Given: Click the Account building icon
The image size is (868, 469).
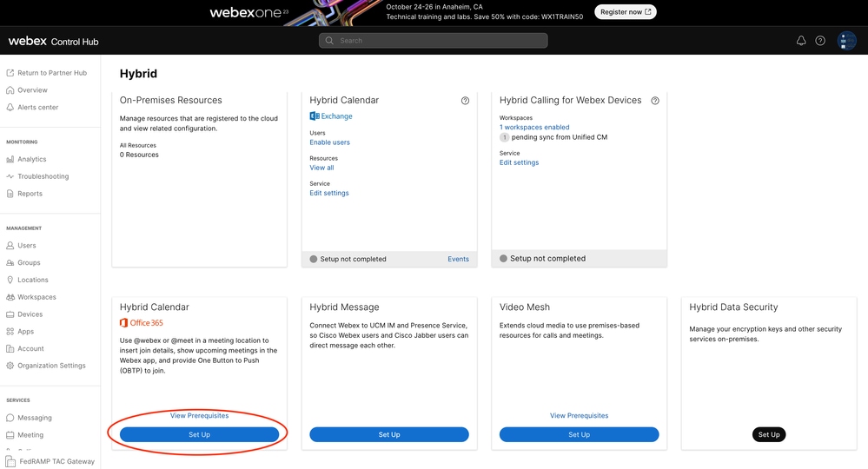Looking at the screenshot, I should [x=10, y=348].
